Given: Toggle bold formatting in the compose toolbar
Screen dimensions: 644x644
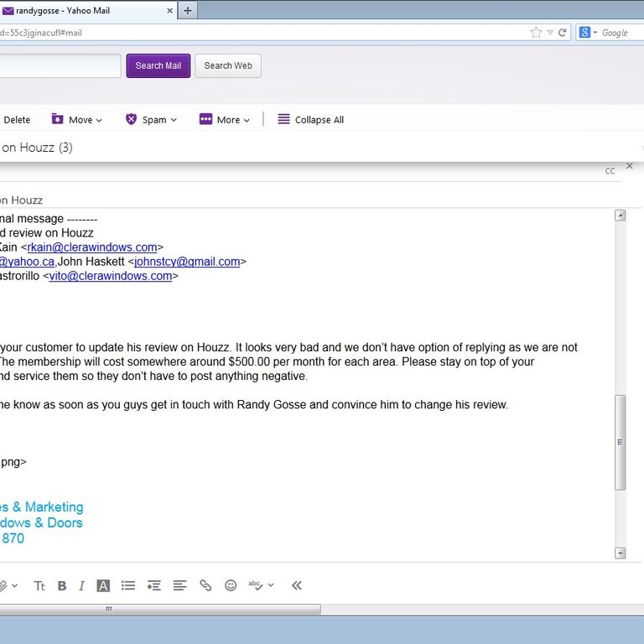Looking at the screenshot, I should 62,586.
